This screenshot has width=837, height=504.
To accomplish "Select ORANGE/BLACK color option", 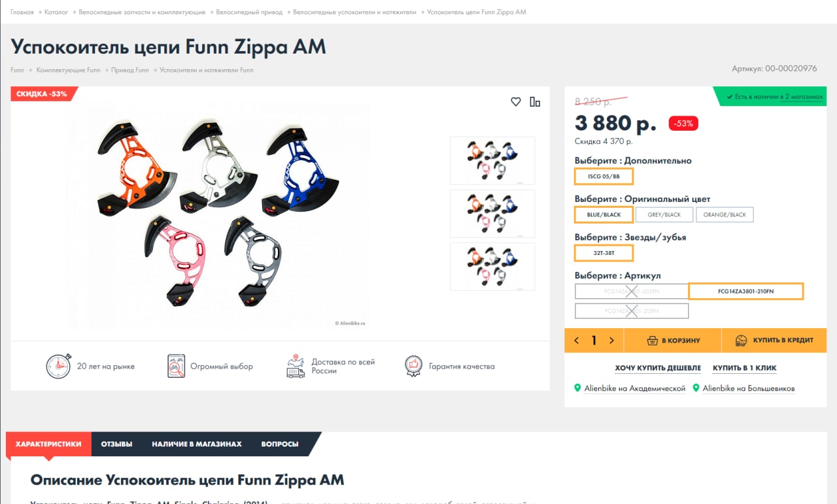I will click(x=725, y=214).
